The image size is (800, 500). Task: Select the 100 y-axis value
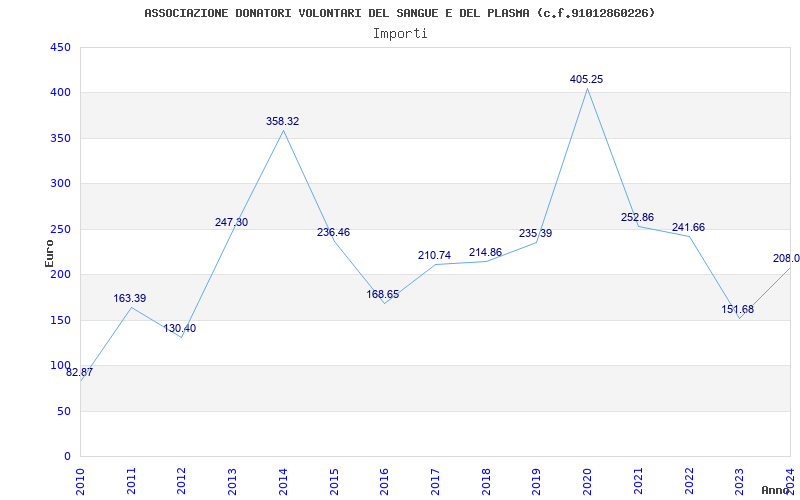(x=60, y=365)
